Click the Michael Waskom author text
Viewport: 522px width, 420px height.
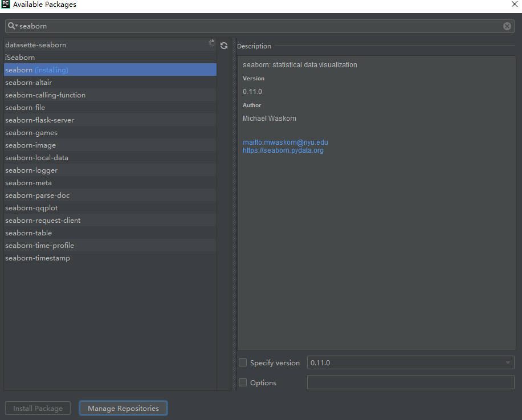[270, 118]
